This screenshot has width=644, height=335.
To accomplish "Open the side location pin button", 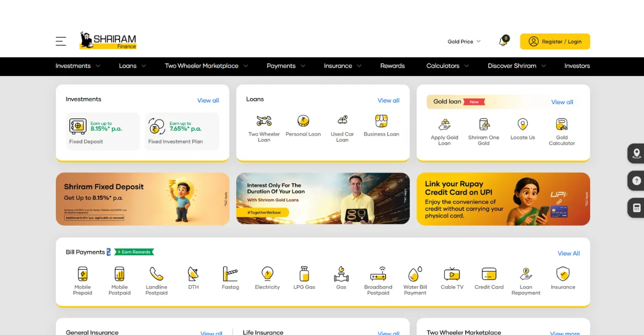I will (x=636, y=153).
